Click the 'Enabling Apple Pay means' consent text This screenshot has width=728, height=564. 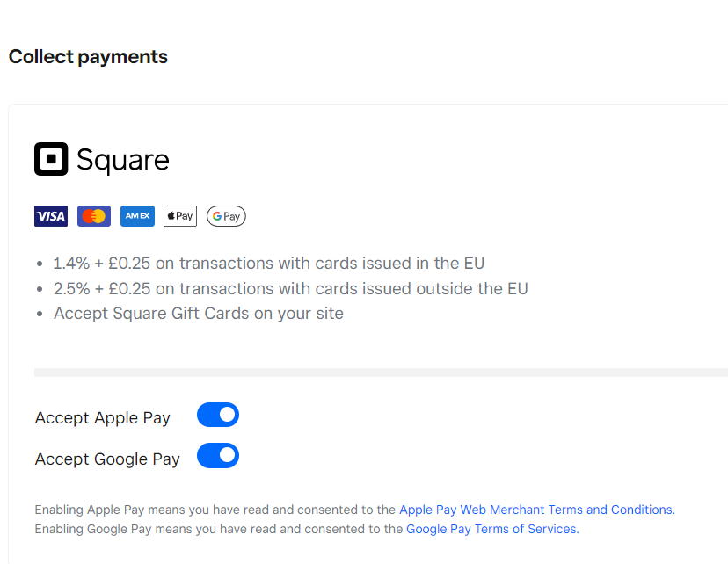215,510
